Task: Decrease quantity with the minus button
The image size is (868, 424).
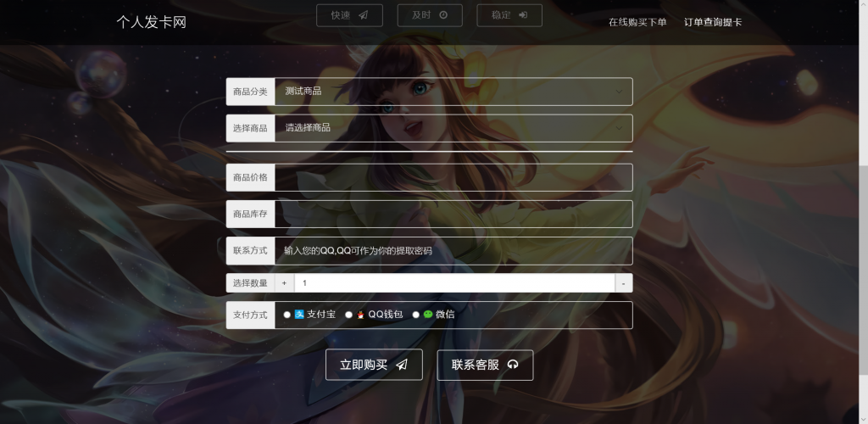Action: [x=624, y=283]
